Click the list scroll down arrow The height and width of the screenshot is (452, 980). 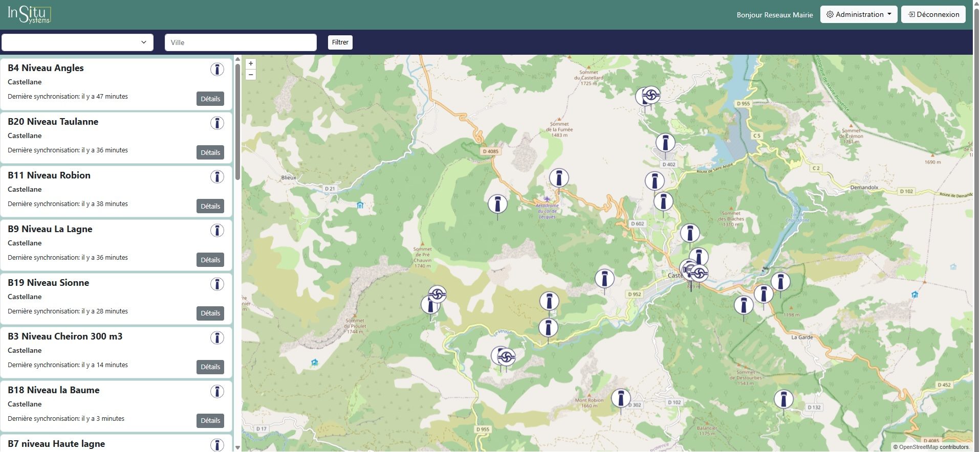point(237,447)
